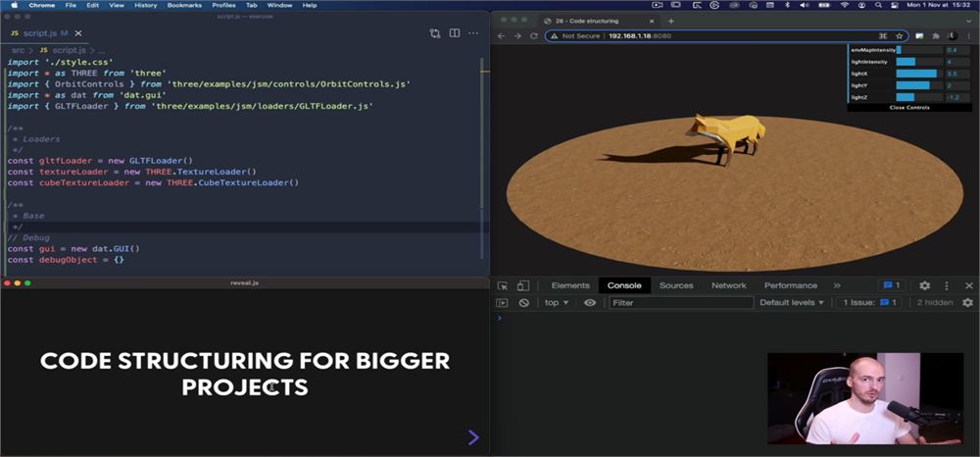
Task: Show more DevTools tabs chevron
Action: click(x=837, y=285)
